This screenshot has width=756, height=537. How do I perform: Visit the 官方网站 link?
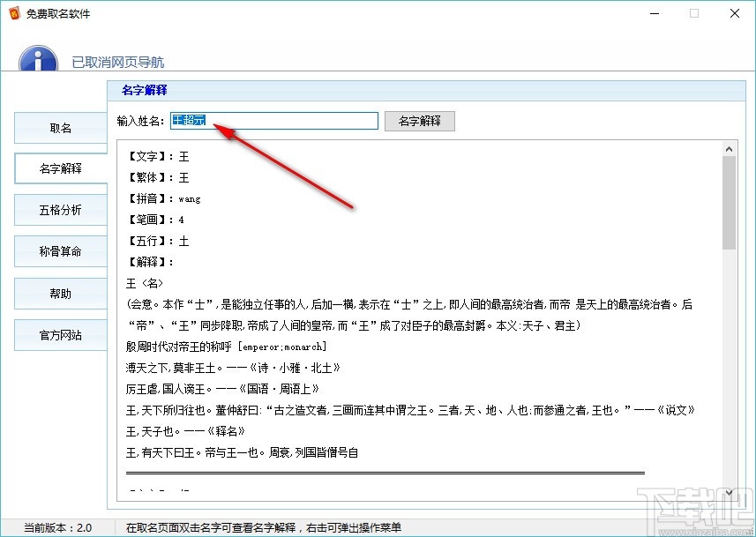pos(59,335)
